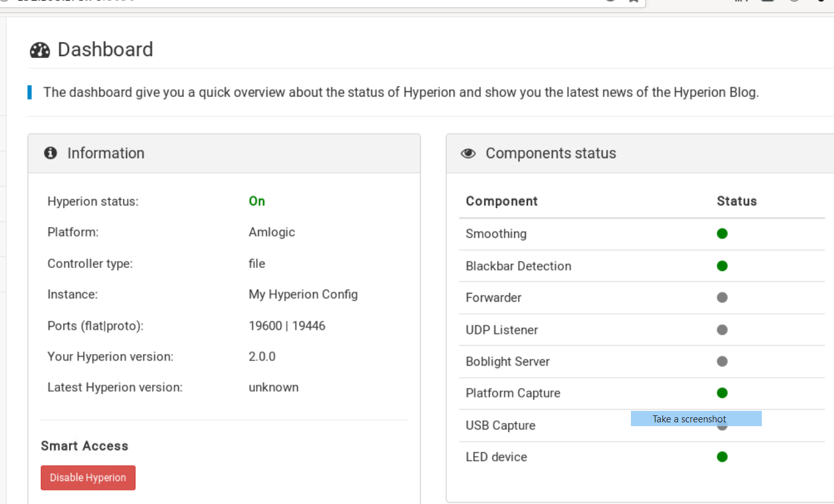Click the Take a screenshot tooltip
This screenshot has width=834, height=504.
click(x=696, y=419)
